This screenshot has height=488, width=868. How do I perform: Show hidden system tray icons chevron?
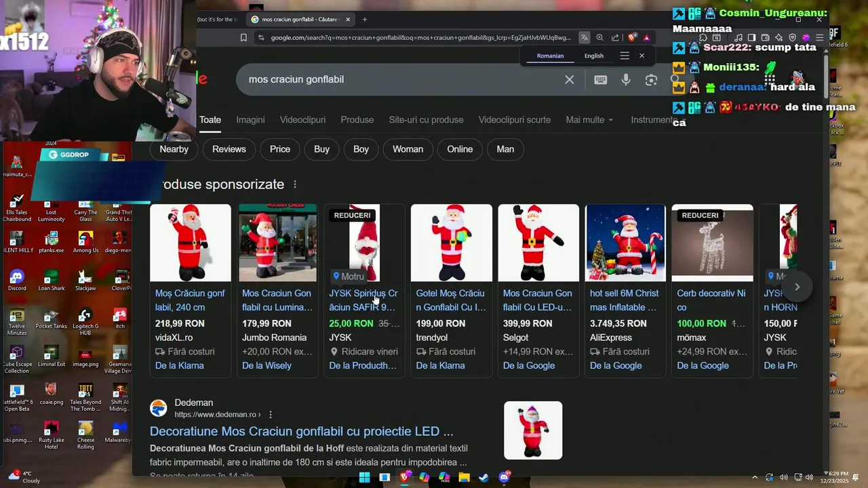pyautogui.click(x=755, y=477)
